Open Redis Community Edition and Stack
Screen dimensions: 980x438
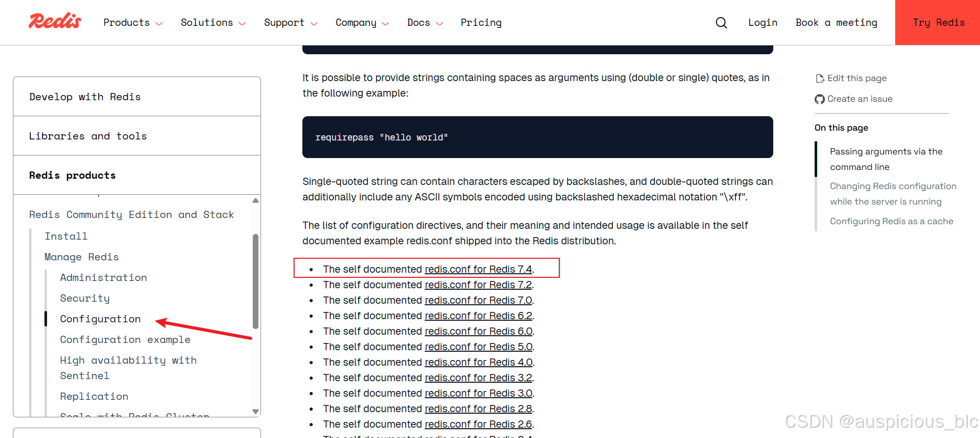131,214
